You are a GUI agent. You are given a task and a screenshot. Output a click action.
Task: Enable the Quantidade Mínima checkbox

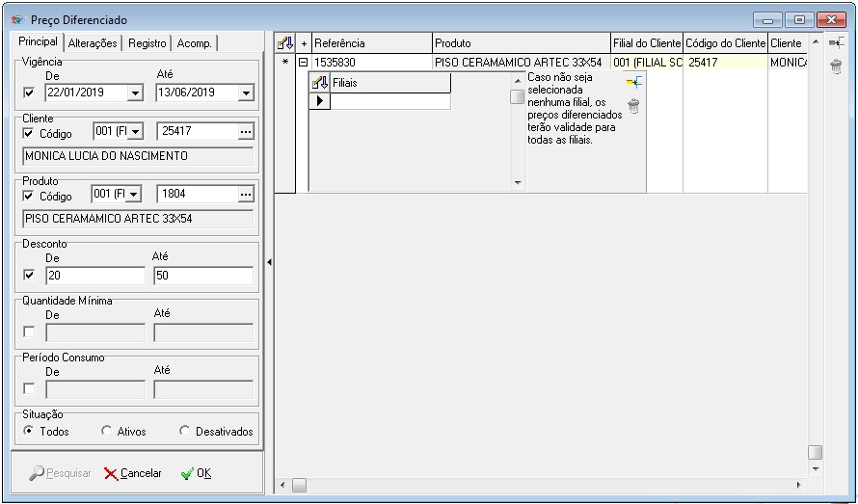pyautogui.click(x=28, y=332)
